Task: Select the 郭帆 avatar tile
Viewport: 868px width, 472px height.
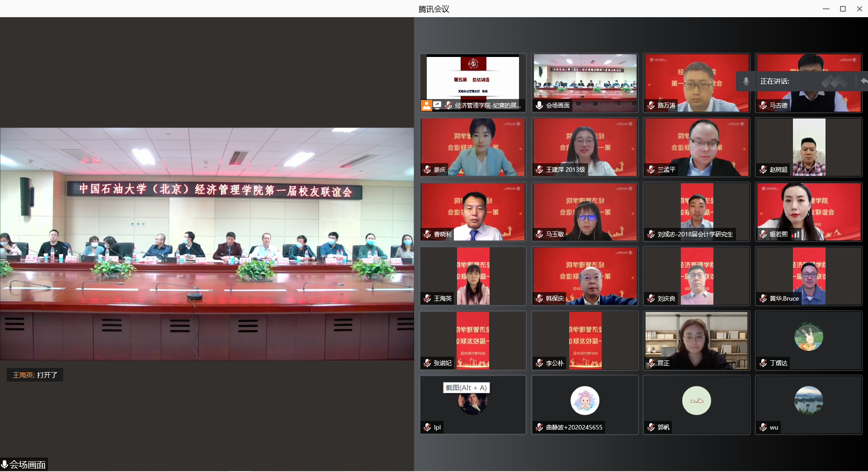Action: point(696,405)
